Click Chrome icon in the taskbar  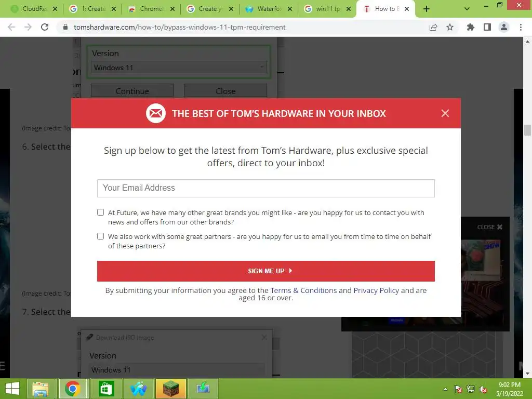click(x=73, y=389)
